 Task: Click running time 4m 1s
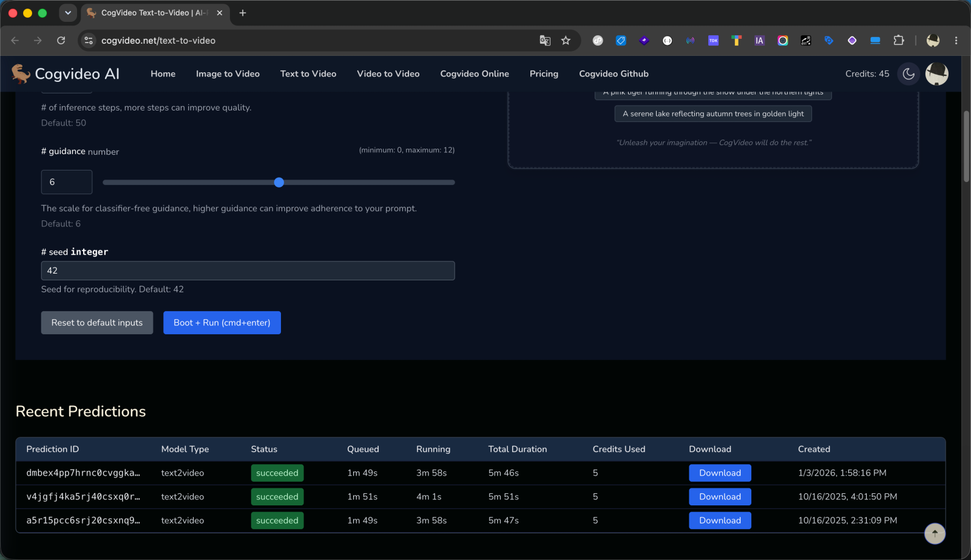point(428,497)
